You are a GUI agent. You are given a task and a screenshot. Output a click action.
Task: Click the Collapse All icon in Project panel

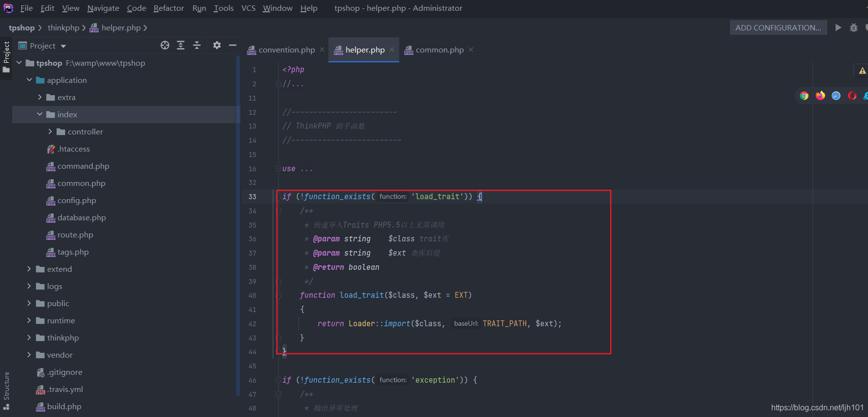[197, 45]
